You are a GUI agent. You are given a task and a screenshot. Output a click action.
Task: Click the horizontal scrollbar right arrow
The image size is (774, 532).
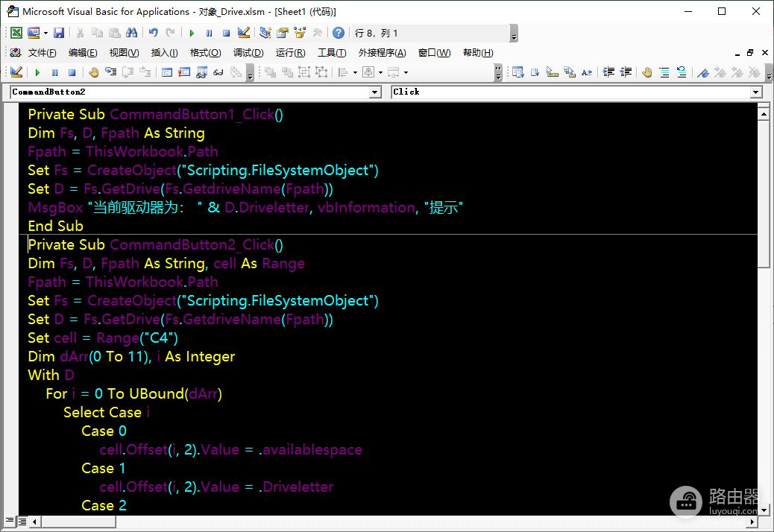tap(752, 521)
